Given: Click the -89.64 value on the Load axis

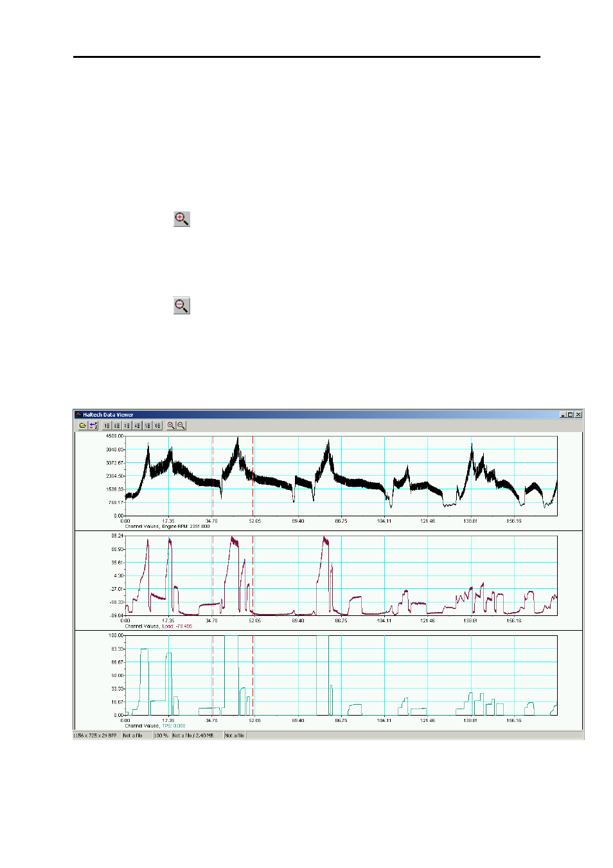Looking at the screenshot, I should 117,615.
